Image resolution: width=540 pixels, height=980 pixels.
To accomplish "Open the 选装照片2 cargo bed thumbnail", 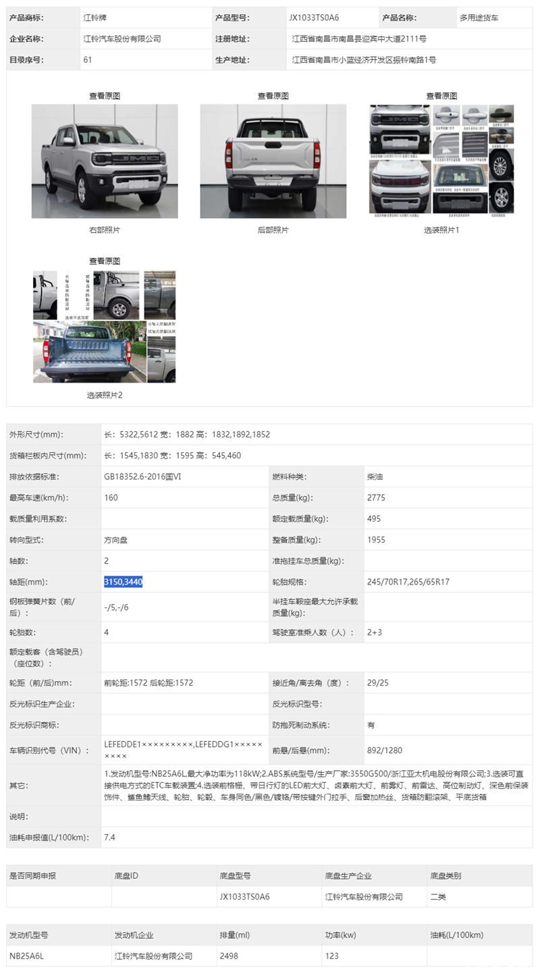I will [105, 327].
